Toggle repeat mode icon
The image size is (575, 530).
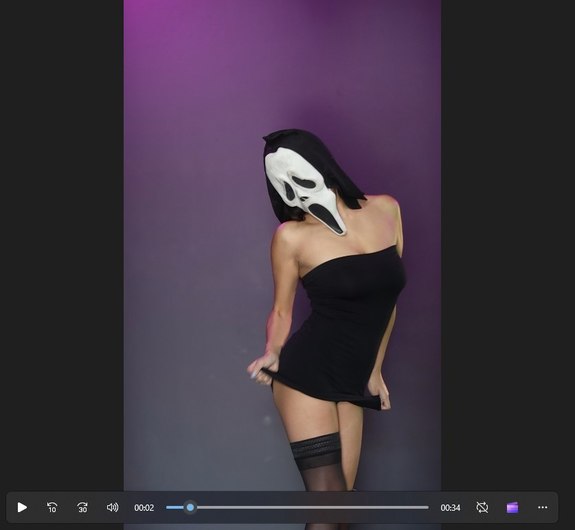click(x=482, y=508)
